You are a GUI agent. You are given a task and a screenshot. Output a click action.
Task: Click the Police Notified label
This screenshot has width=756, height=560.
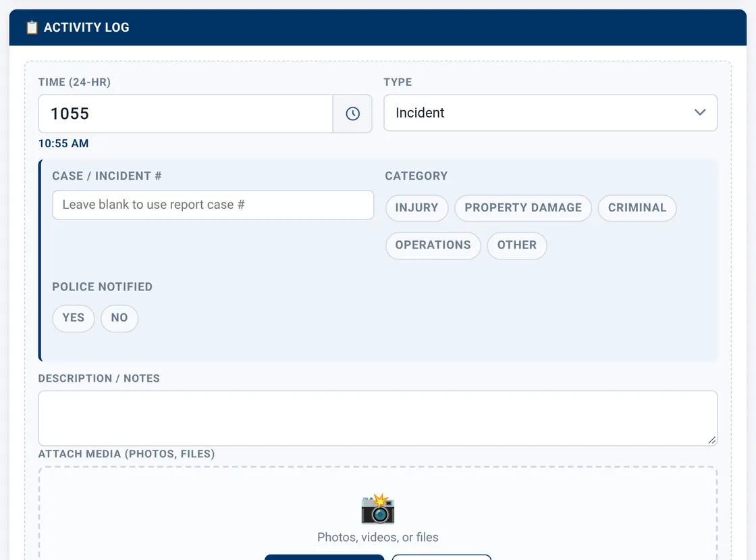tap(102, 287)
